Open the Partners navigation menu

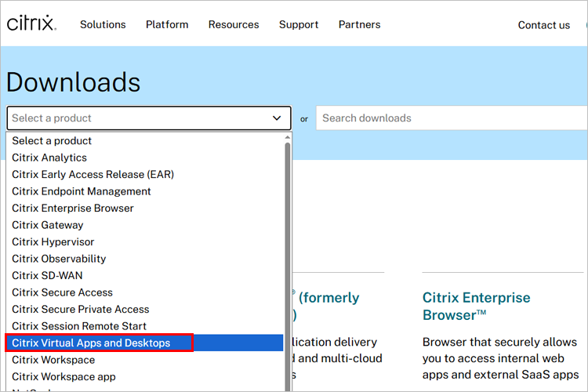coord(359,24)
